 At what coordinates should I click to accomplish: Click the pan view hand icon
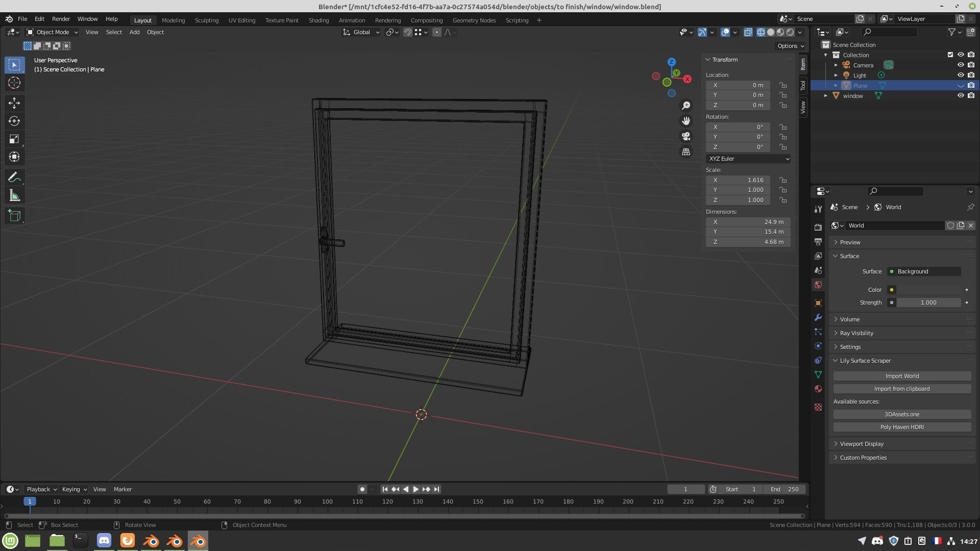[x=686, y=121]
